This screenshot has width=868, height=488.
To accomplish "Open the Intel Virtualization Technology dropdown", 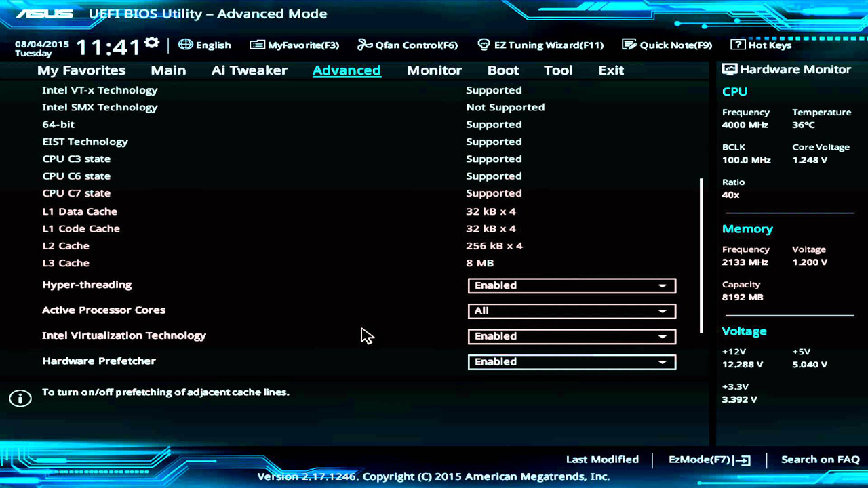I will click(x=572, y=336).
